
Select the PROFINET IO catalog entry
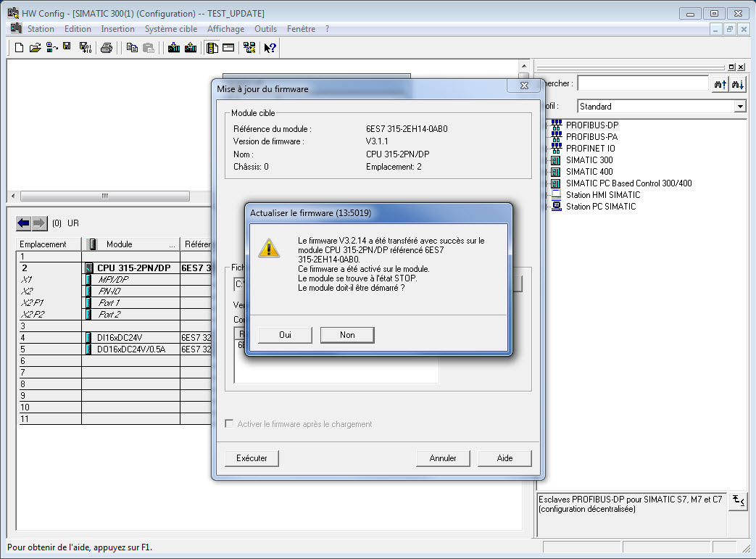(590, 148)
